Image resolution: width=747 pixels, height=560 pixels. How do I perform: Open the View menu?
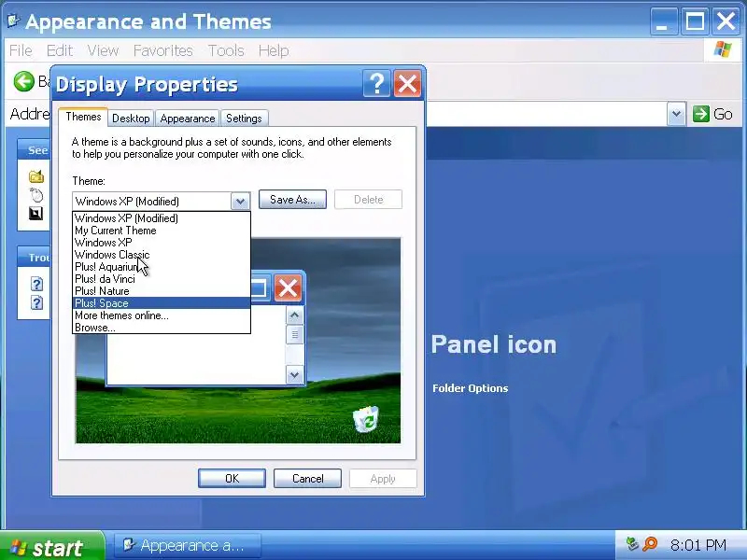tap(103, 50)
